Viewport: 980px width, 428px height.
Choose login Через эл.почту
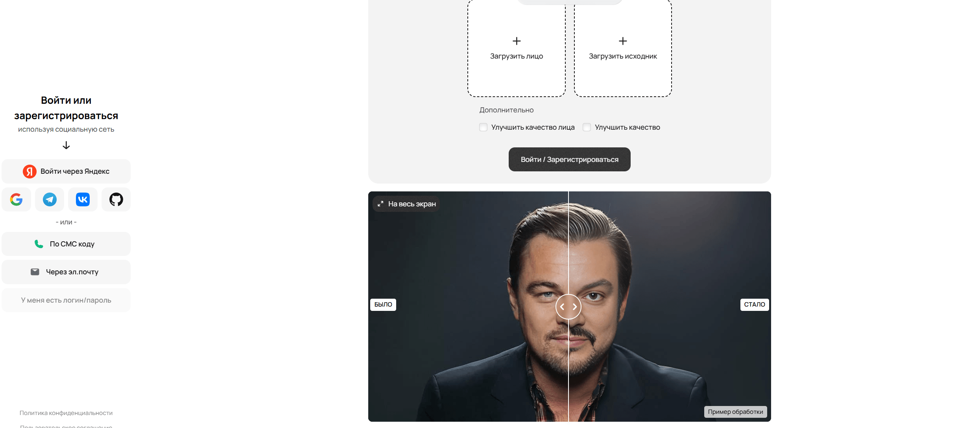coord(66,272)
